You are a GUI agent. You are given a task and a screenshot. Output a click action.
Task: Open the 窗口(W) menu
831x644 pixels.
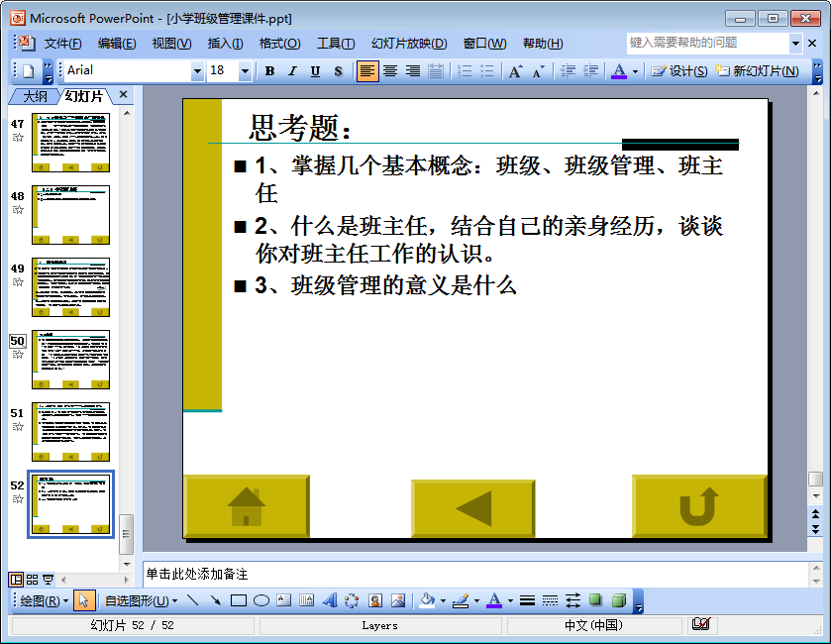click(x=484, y=44)
